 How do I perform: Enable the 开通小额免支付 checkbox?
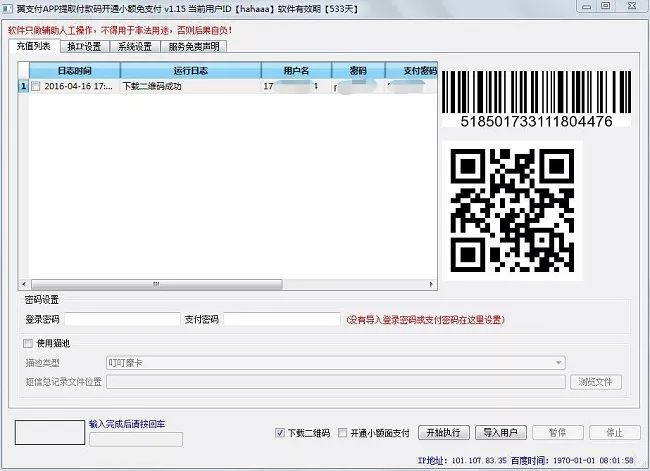pyautogui.click(x=342, y=433)
